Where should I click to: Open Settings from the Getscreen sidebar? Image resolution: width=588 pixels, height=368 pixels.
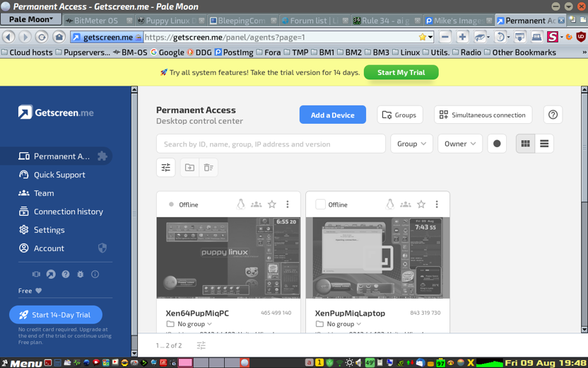41,230
